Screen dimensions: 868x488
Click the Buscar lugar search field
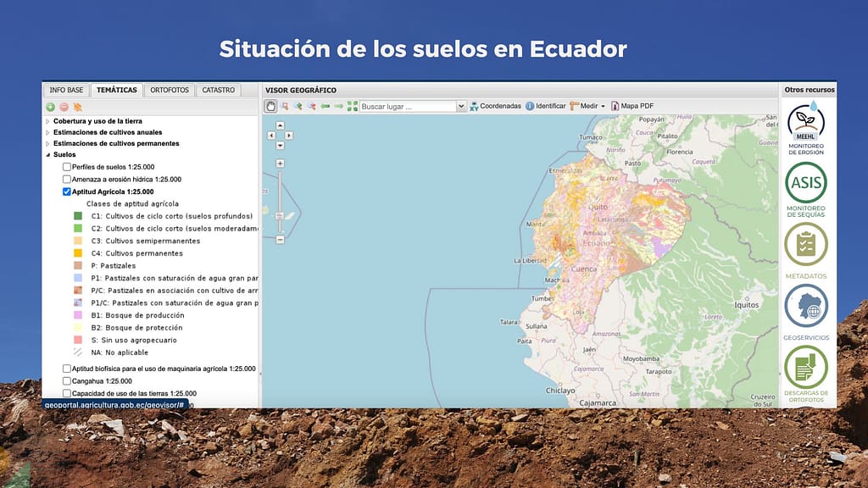407,106
